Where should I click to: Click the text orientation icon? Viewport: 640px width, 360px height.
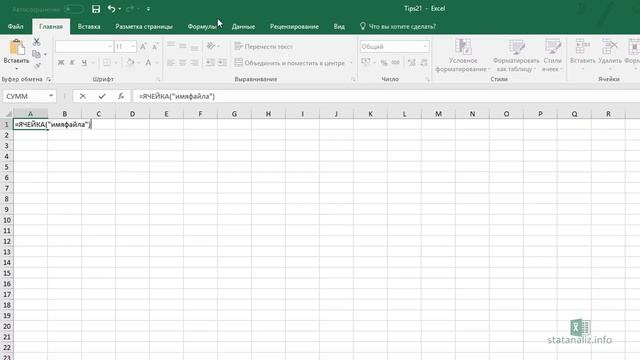coord(211,46)
